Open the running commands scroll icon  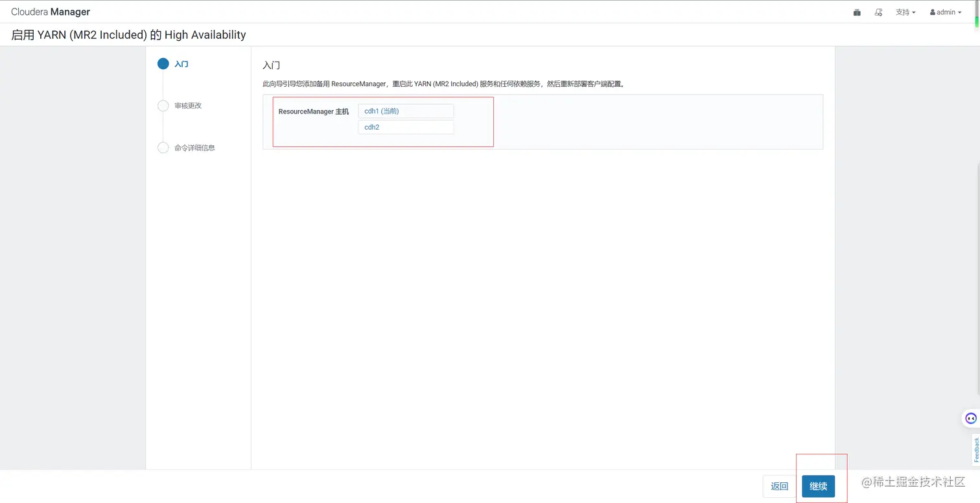(878, 12)
